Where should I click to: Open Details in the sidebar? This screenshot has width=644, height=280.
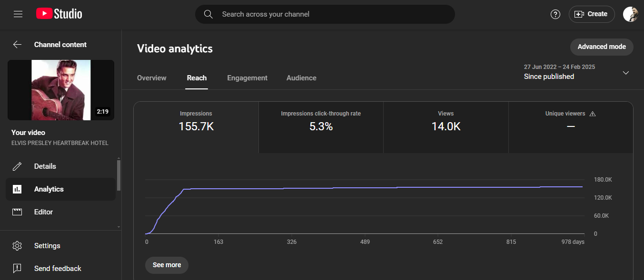[x=61, y=166]
